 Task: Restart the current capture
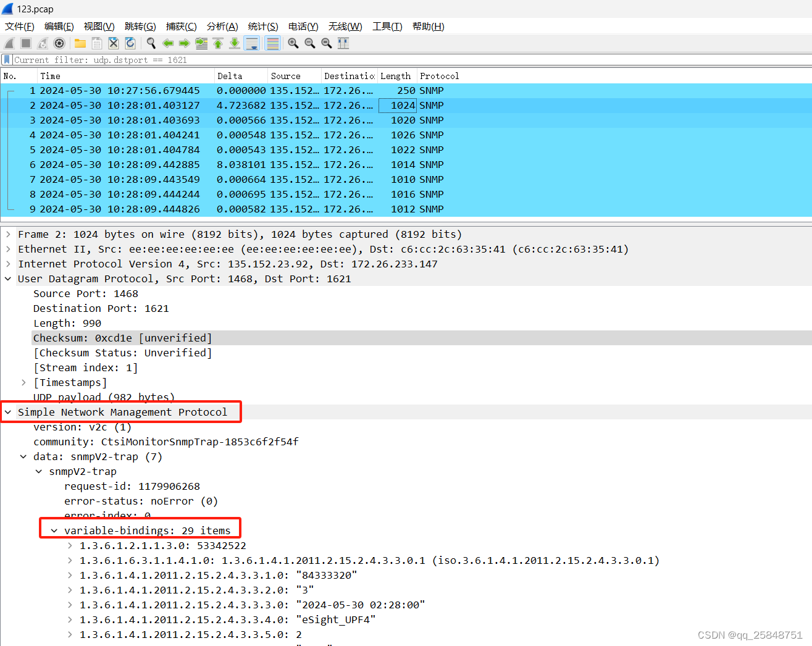[x=41, y=43]
